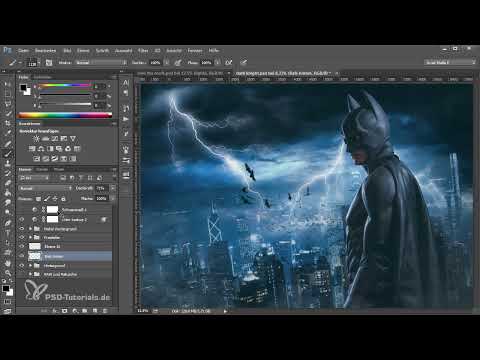
Task: Toggle pressure for opacity button
Action: tap(178, 62)
